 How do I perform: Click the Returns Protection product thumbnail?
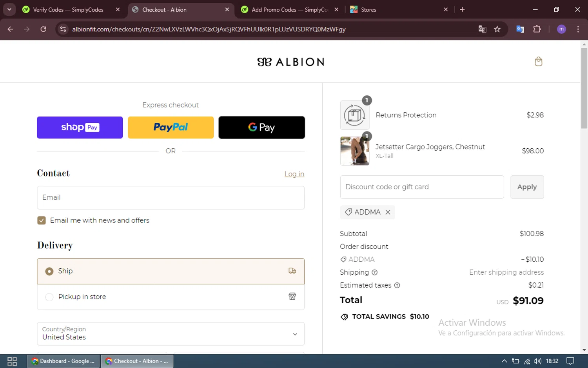(x=354, y=115)
